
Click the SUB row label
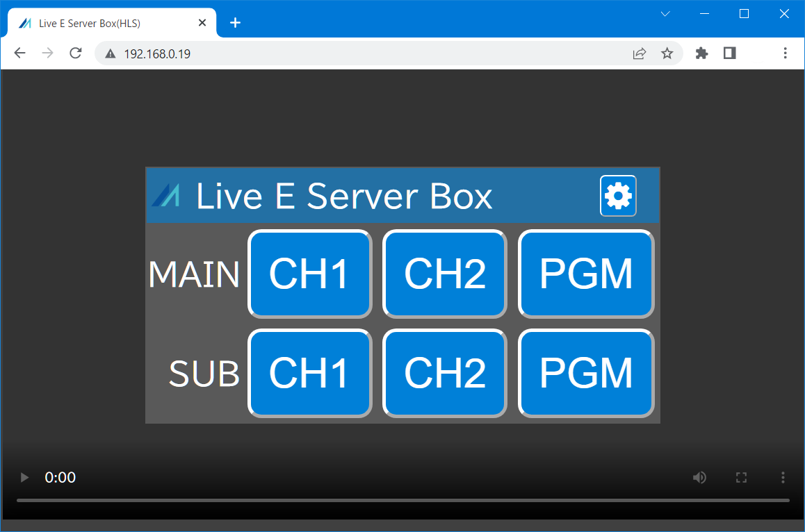(204, 374)
